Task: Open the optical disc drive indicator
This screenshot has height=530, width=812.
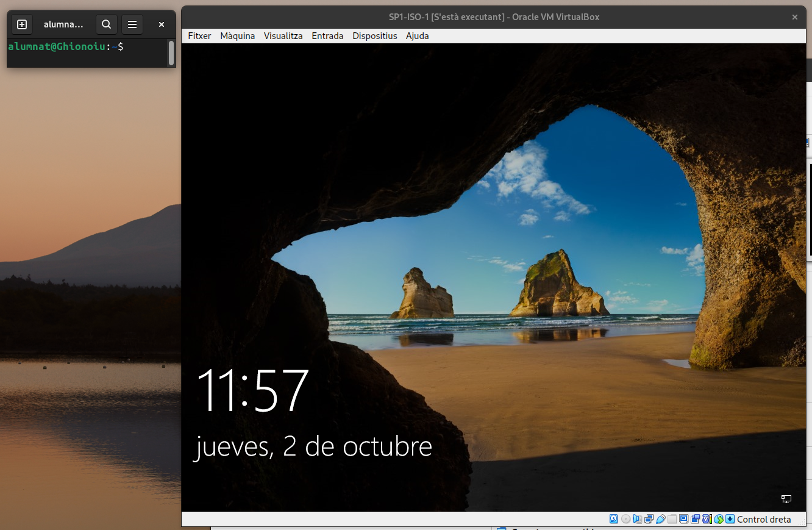Action: click(x=625, y=519)
